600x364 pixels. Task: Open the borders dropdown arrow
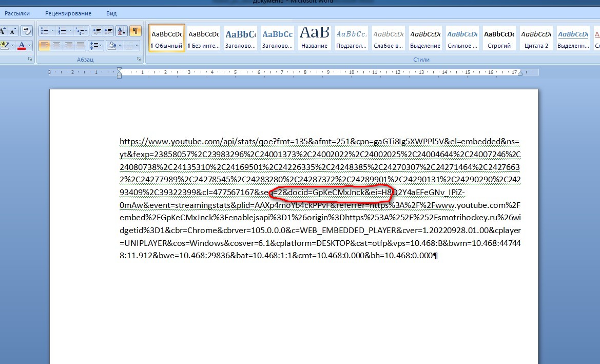click(x=137, y=46)
